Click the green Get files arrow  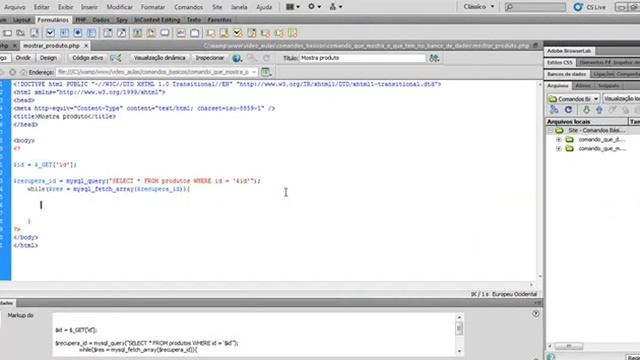pos(586,110)
